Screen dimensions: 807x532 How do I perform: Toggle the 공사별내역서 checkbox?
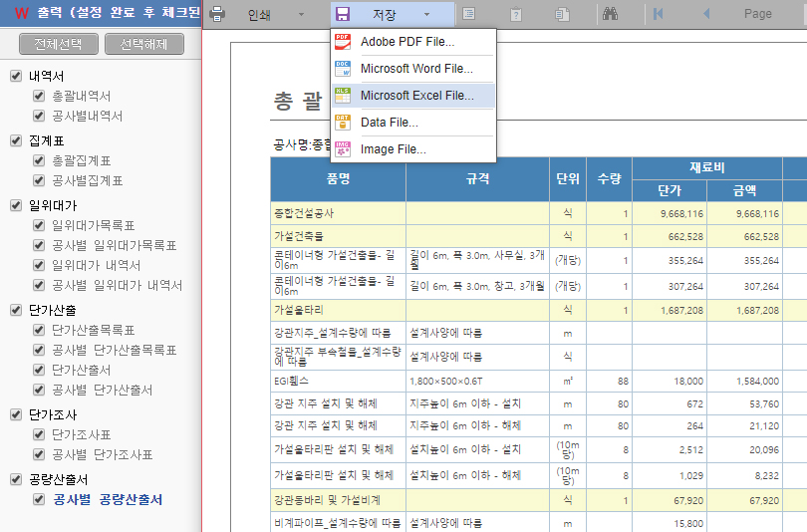point(39,116)
